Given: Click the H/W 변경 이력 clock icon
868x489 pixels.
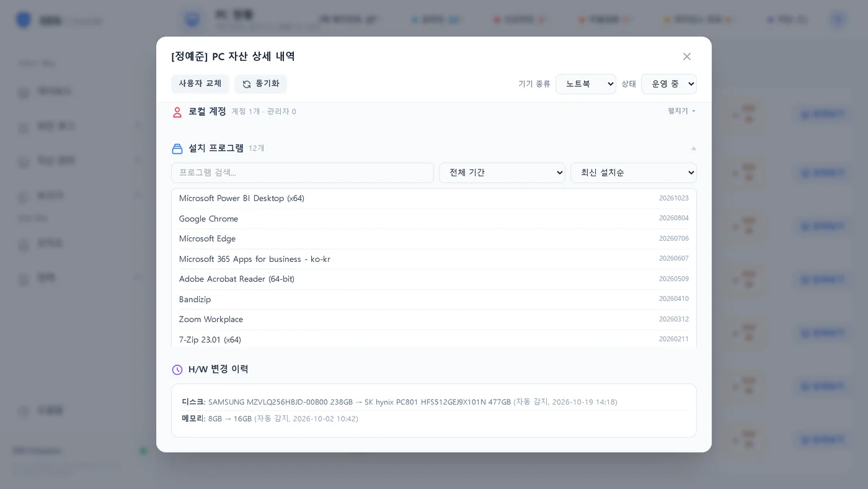Looking at the screenshot, I should [177, 370].
